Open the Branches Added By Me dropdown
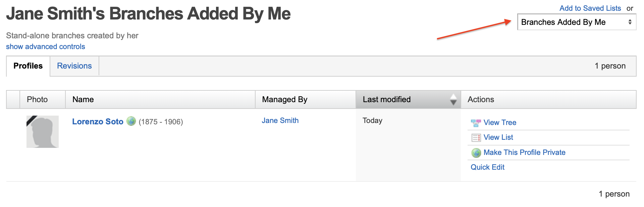This screenshot has height=207, width=644. [576, 22]
